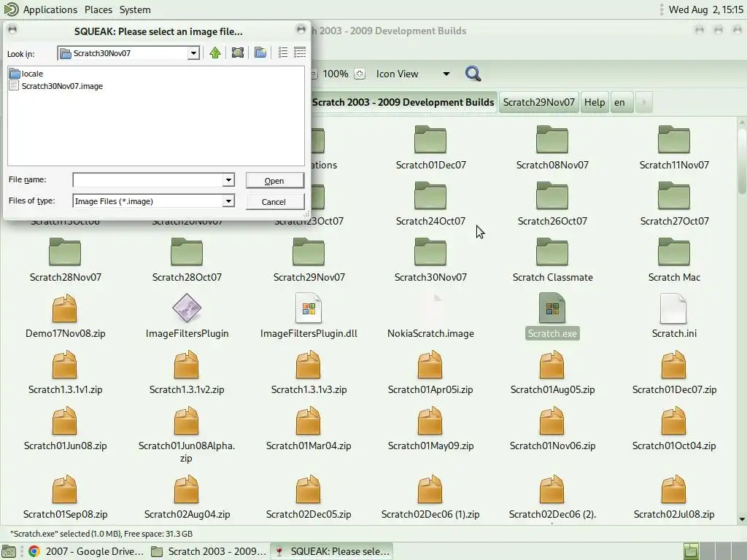The width and height of the screenshot is (747, 560).
Task: Switch to SQUEAK taskbar item
Action: tap(332, 551)
